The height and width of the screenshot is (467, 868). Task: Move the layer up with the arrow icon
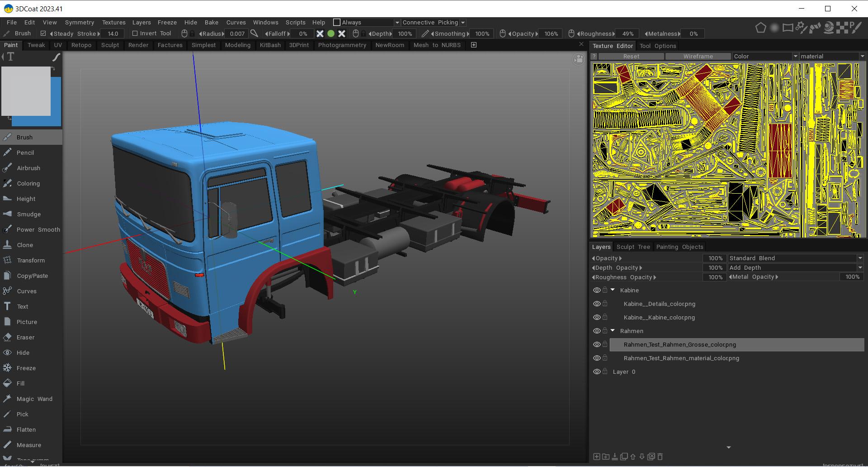[633, 457]
